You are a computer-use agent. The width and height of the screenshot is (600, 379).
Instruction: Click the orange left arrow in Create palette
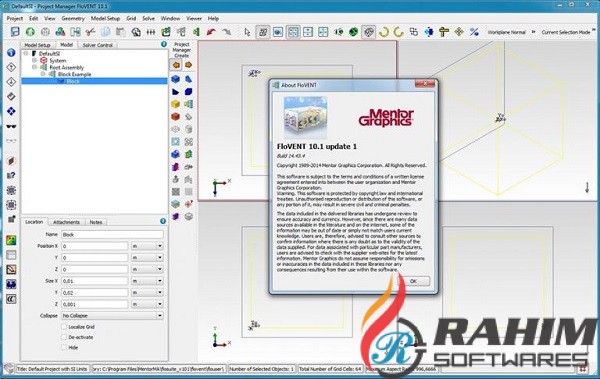176,65
